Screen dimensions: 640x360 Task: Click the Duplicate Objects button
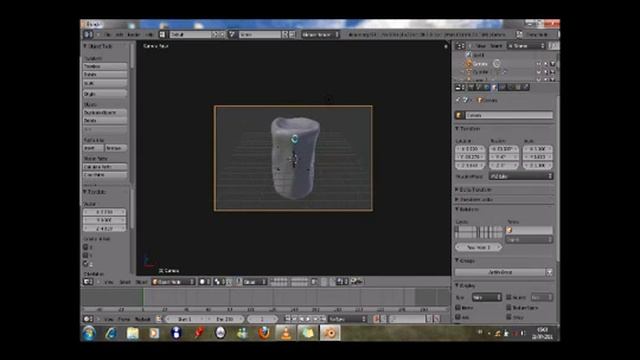click(105, 112)
